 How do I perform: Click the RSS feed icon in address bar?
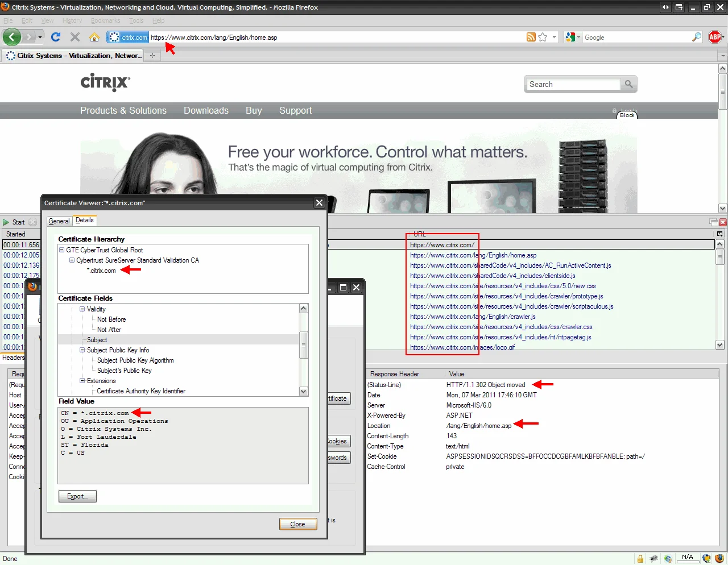coord(531,37)
